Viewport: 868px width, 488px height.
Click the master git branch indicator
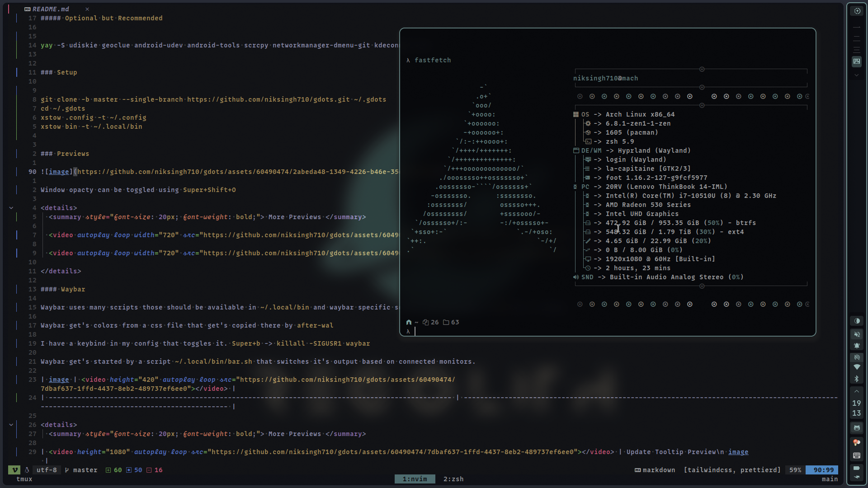[81, 470]
